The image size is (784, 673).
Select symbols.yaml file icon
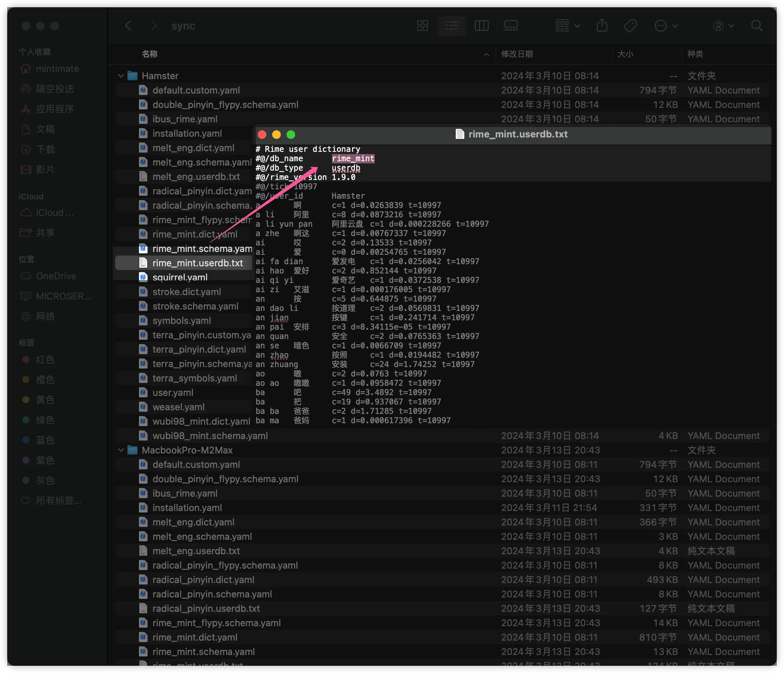[x=143, y=320]
